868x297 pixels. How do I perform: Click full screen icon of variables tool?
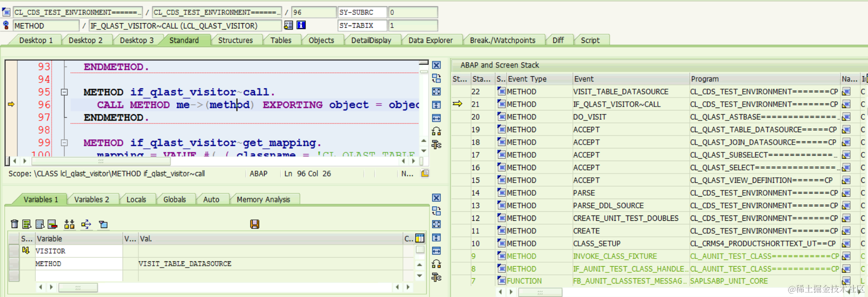436,224
